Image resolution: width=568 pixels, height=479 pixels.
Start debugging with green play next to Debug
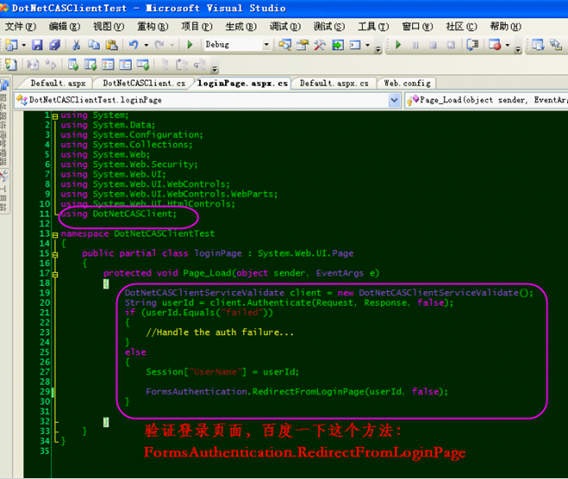tap(189, 45)
